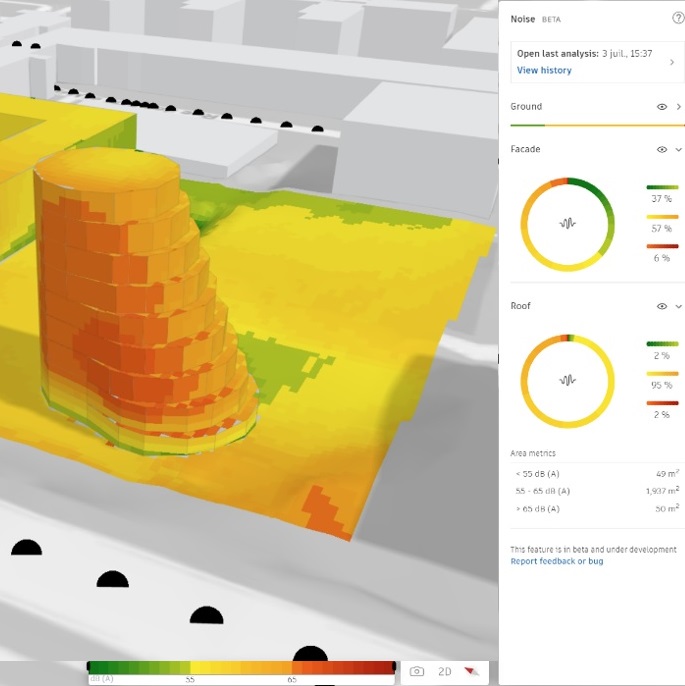This screenshot has width=685, height=686.
Task: Click the help question mark icon
Action: point(678,18)
